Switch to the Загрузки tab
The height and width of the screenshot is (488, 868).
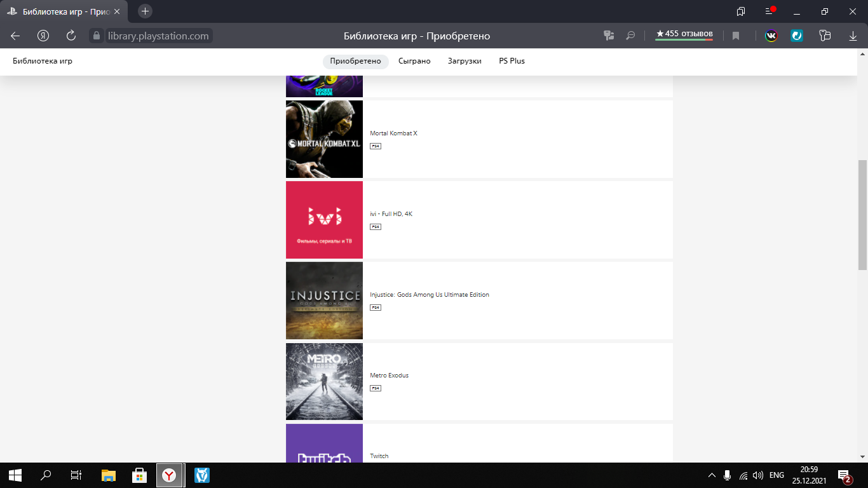tap(465, 61)
